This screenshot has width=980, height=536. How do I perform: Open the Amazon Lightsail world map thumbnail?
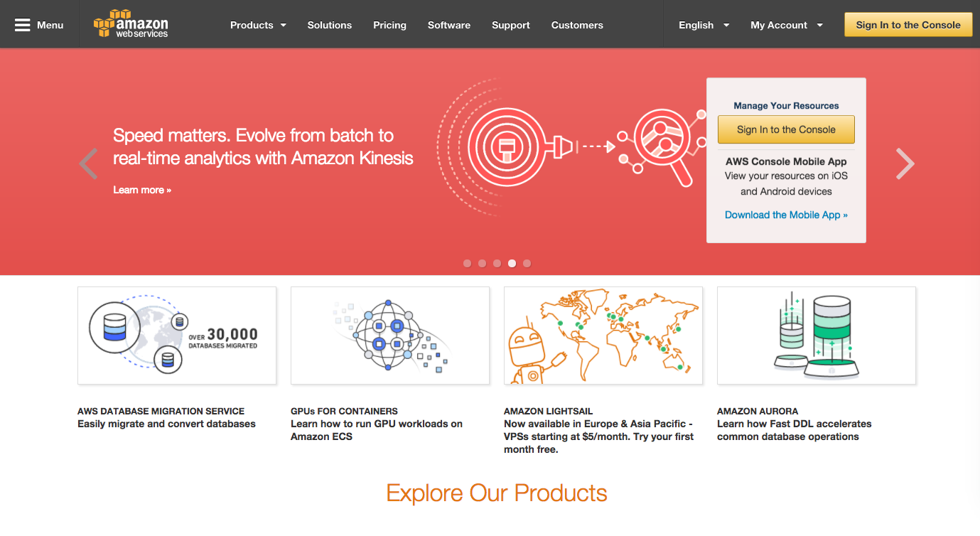pyautogui.click(x=603, y=336)
